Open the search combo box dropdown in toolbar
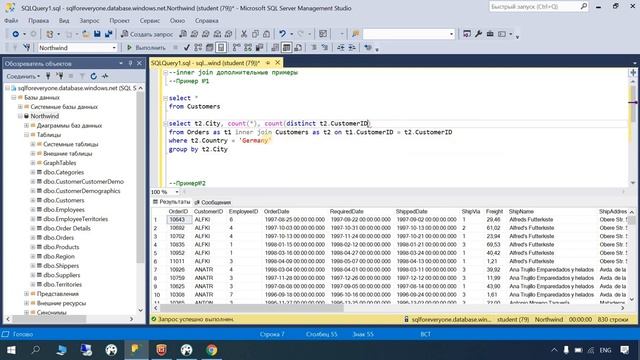640x360 pixels. click(x=451, y=34)
